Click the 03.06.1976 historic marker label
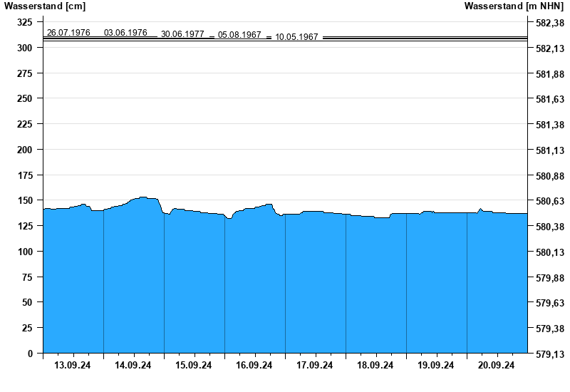The height and width of the screenshot is (392, 570). (125, 33)
